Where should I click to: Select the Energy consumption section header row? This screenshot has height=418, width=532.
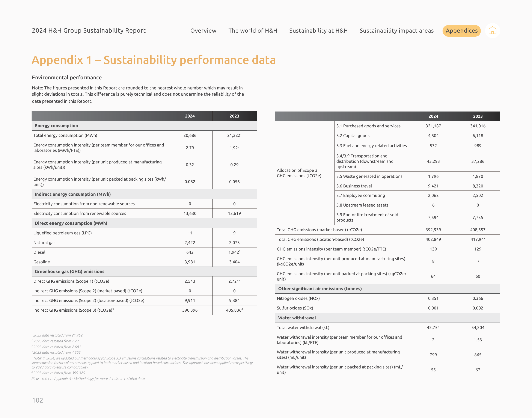[144, 125]
